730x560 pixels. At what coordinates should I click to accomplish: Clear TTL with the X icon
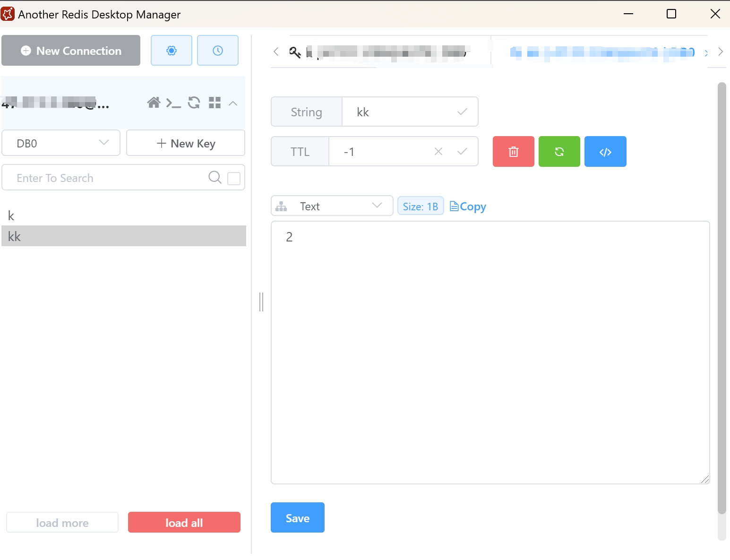click(x=438, y=152)
